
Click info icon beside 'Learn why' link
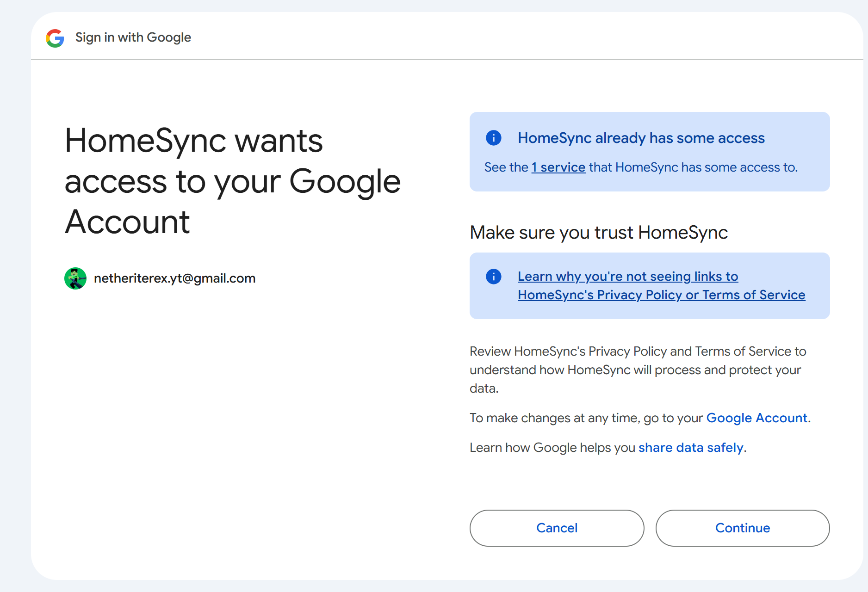(493, 277)
